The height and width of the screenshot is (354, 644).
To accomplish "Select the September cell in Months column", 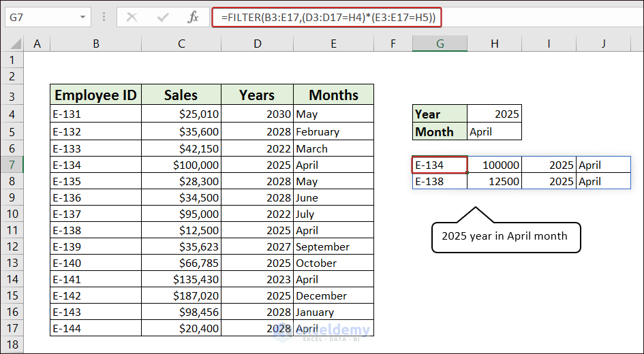I will coord(333,247).
